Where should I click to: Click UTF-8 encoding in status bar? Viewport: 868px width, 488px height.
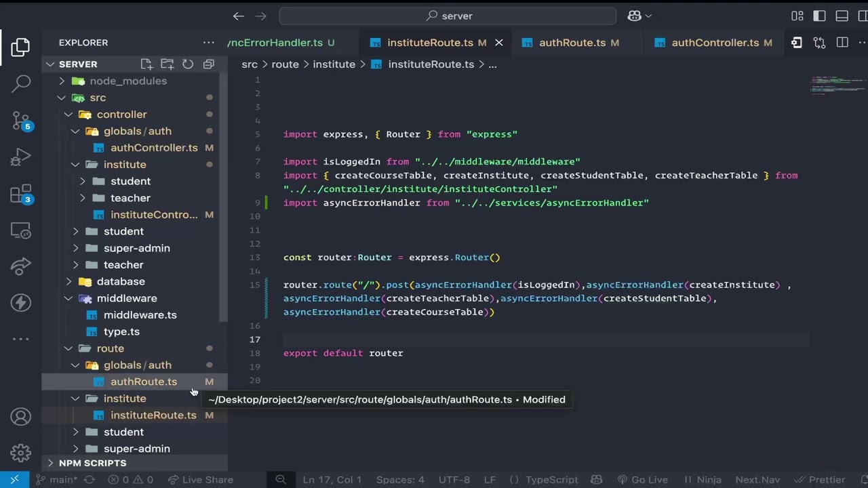coord(454,479)
